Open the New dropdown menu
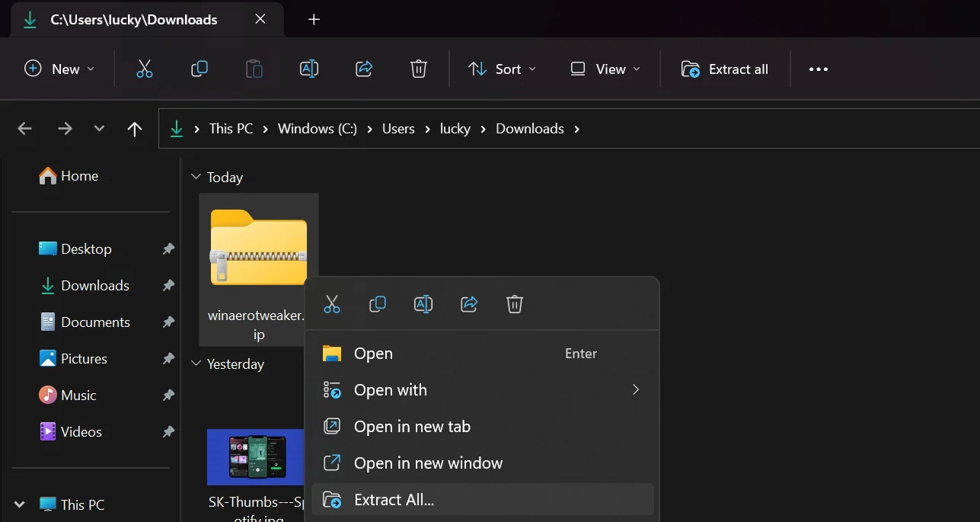This screenshot has height=522, width=980. coord(59,69)
